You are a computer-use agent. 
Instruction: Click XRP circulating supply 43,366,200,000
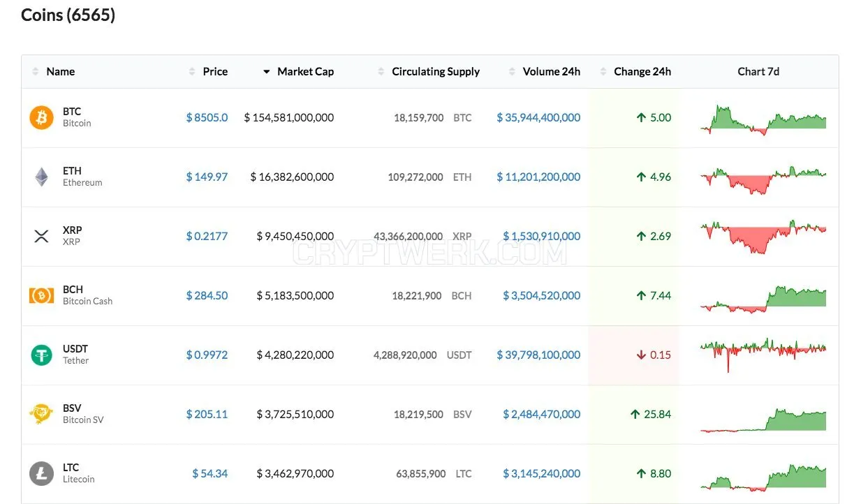(x=409, y=237)
